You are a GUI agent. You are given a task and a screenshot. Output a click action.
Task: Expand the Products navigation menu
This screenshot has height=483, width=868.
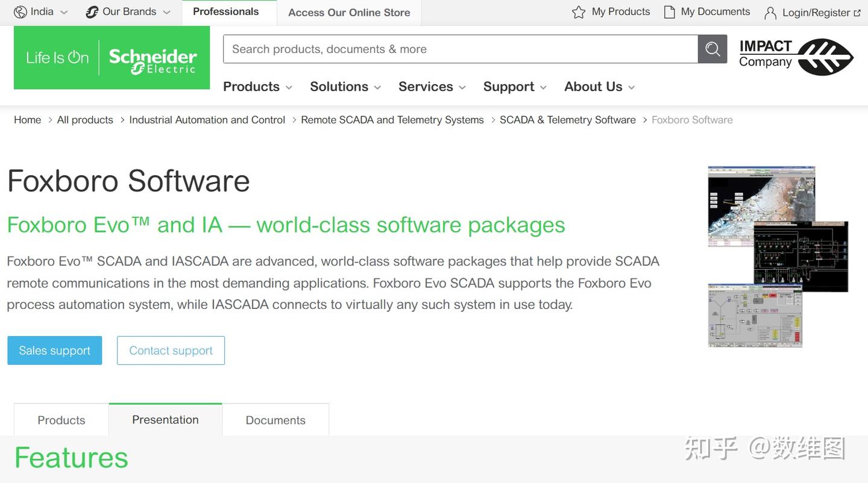258,87
